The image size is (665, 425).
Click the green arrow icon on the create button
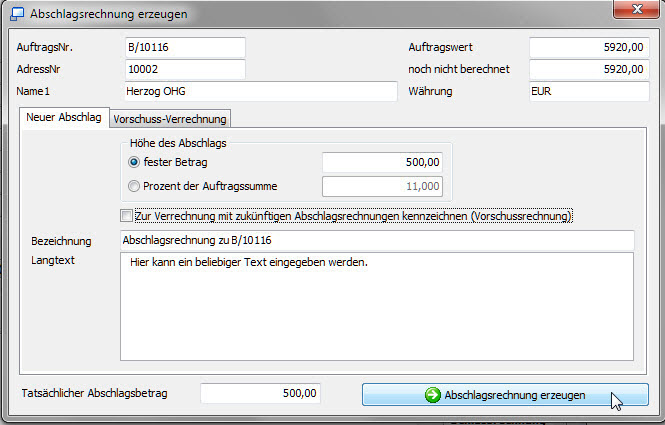[432, 395]
